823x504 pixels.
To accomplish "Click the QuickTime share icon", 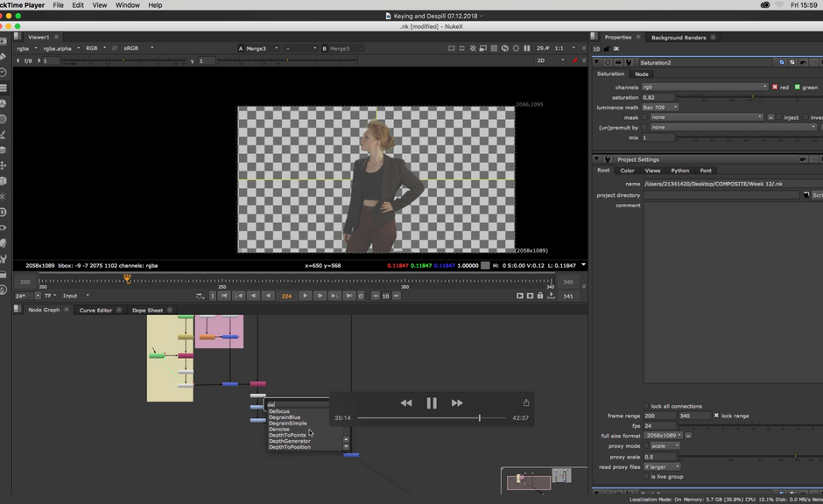I will coord(526,403).
